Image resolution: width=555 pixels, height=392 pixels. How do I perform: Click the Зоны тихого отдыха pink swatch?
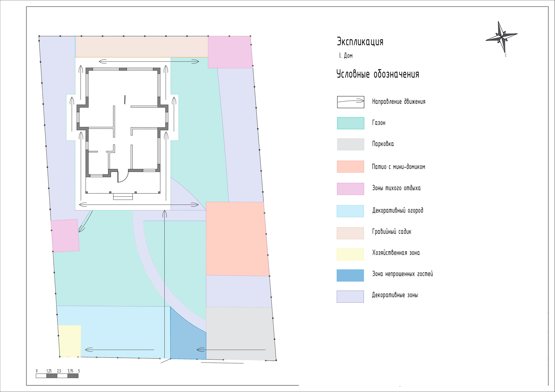coord(351,189)
